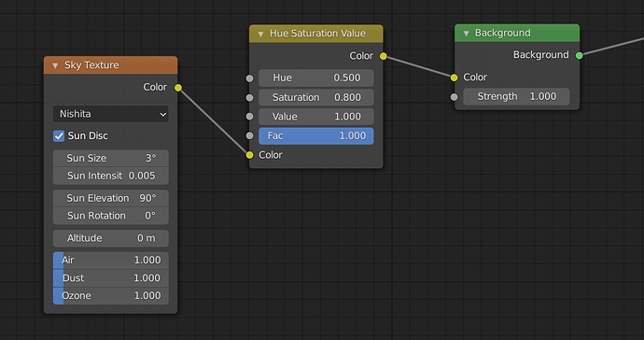Click the Sun Elevation field

click(111, 198)
